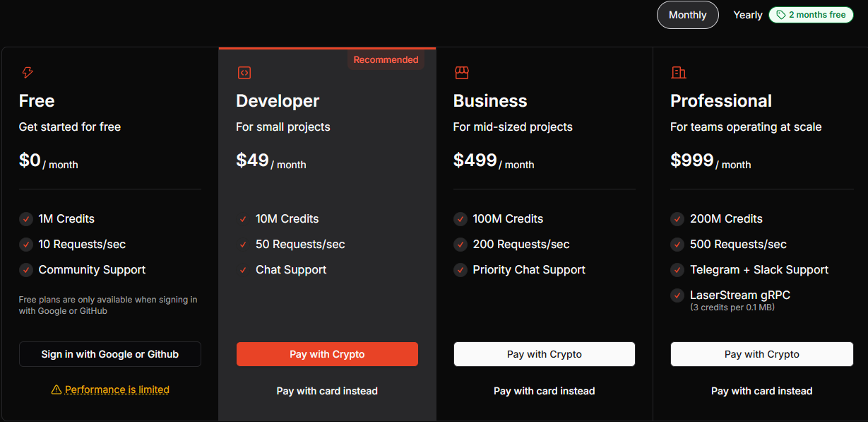This screenshot has height=422, width=868.
Task: Click the checkmark icon next to 1M Credits
Action: (26, 219)
